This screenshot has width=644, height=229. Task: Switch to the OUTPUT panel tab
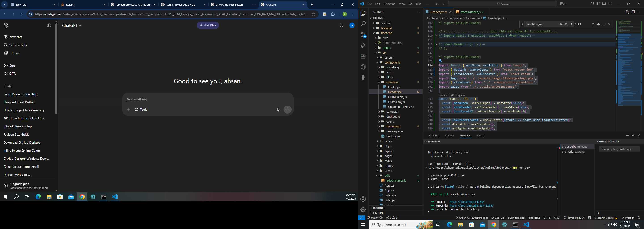pos(449,136)
